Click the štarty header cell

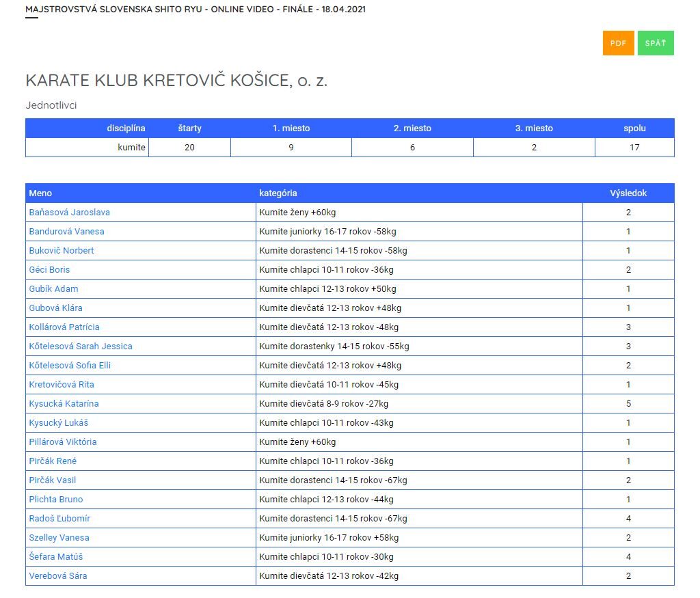190,128
